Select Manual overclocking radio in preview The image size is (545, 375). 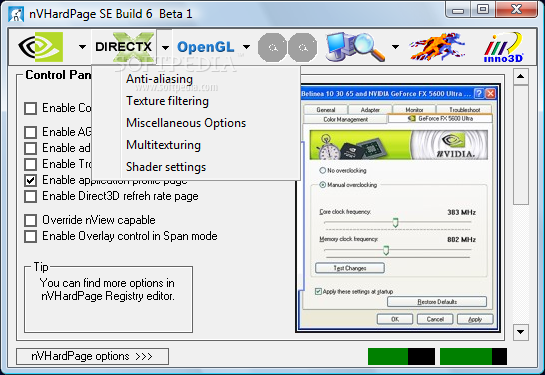pos(323,185)
